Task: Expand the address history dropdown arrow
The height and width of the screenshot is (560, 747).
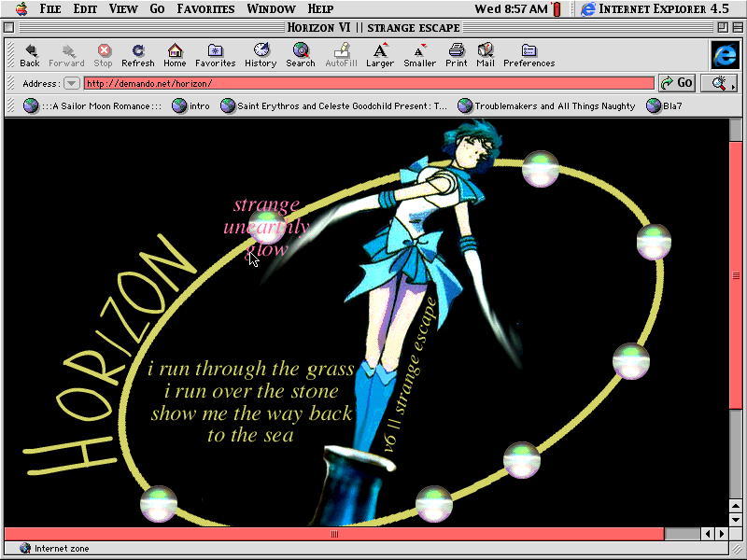Action: pyautogui.click(x=72, y=83)
